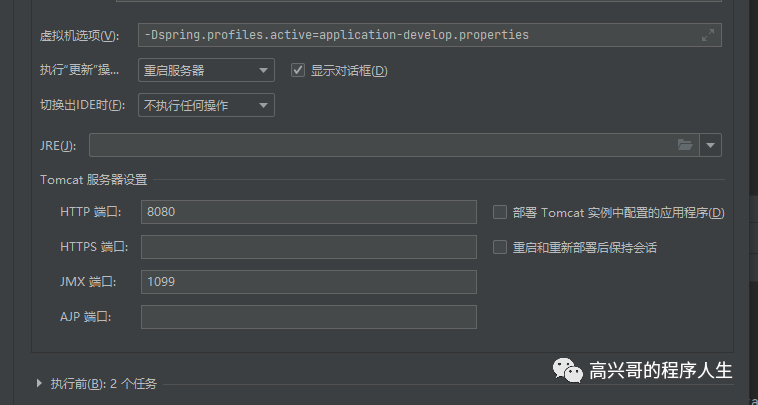
Task: Click the WeChat logo watermark
Action: pyautogui.click(x=565, y=370)
